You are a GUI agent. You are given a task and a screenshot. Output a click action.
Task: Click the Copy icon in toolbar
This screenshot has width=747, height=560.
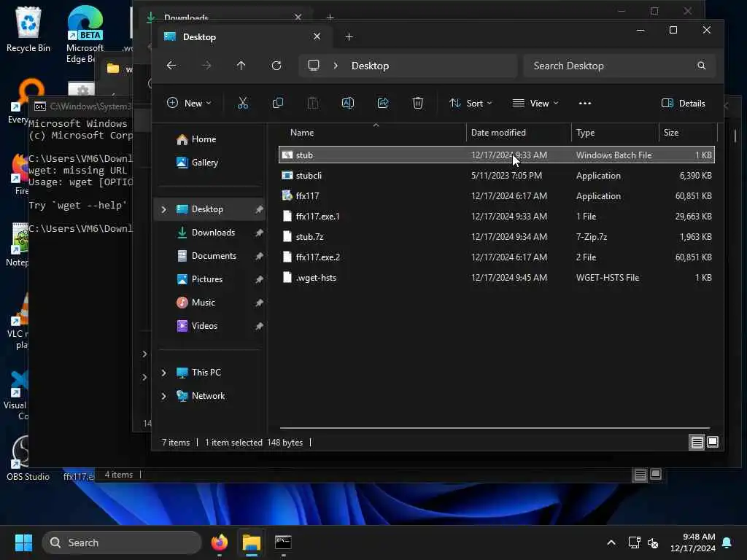point(278,104)
